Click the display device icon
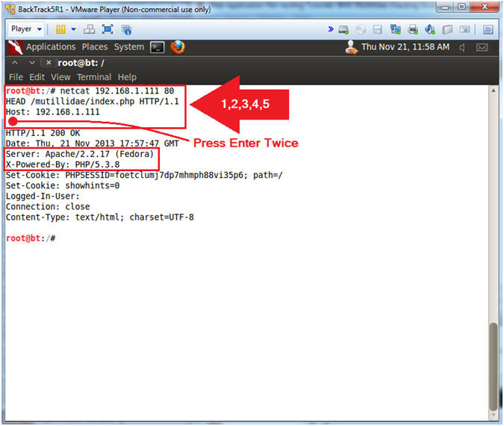Screen dimensions: 504x426 click(x=464, y=29)
